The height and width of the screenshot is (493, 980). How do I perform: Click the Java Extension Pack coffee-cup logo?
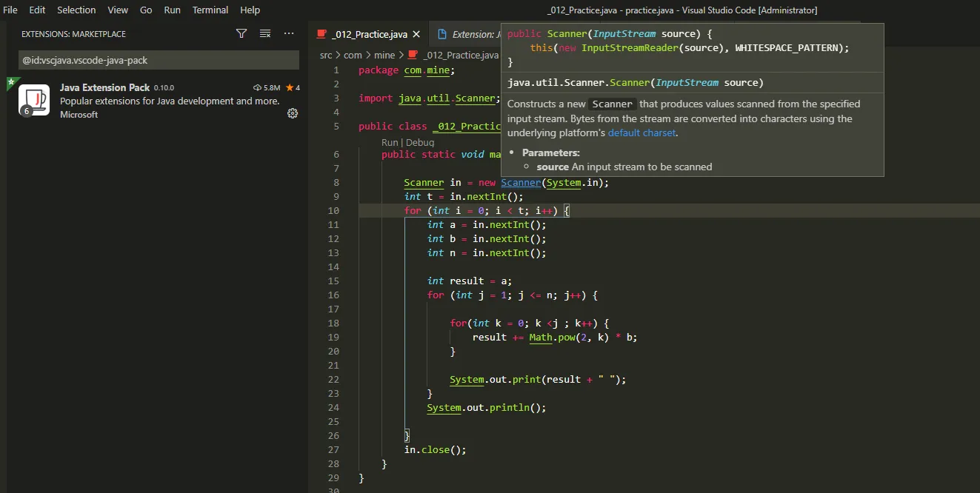tap(33, 101)
